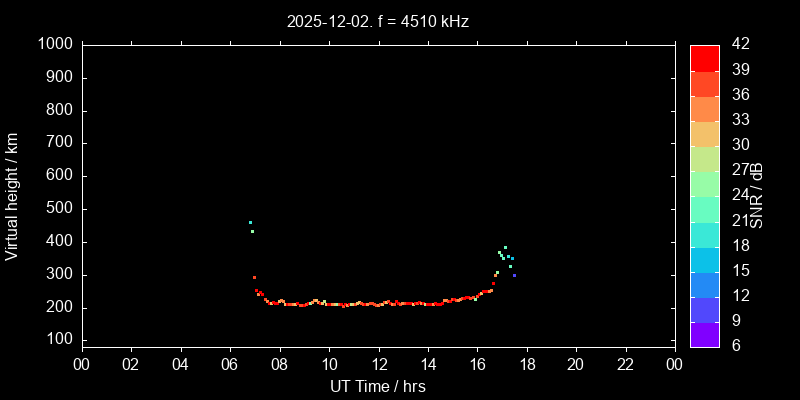Pick the light orange 30–33 dB swatch

point(705,133)
